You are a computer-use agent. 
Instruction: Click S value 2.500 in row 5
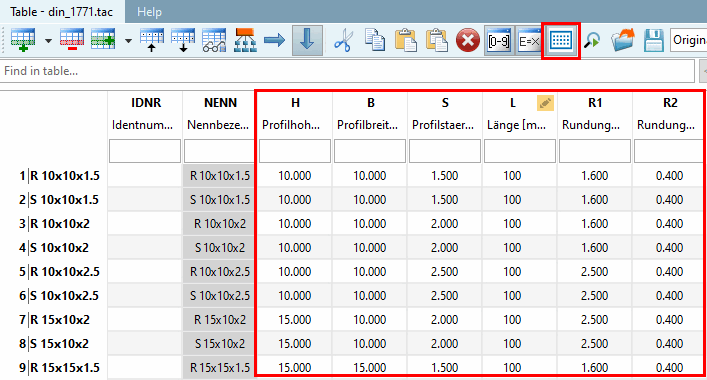pos(445,272)
